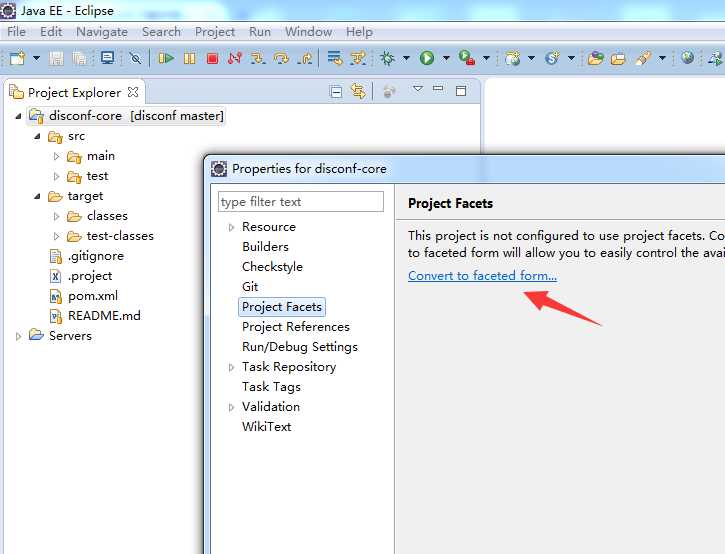Open the console monitor toolbar icon
Screen dimensions: 725x554
coord(107,58)
